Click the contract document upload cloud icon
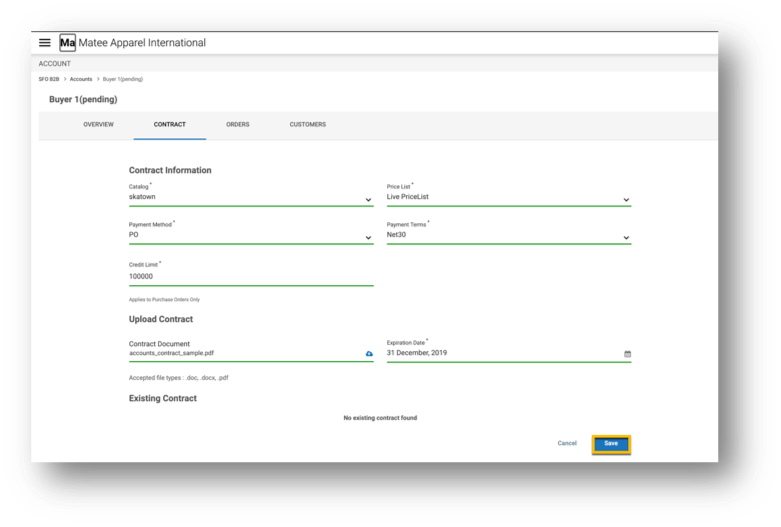This screenshot has height=527, width=781. [x=369, y=354]
